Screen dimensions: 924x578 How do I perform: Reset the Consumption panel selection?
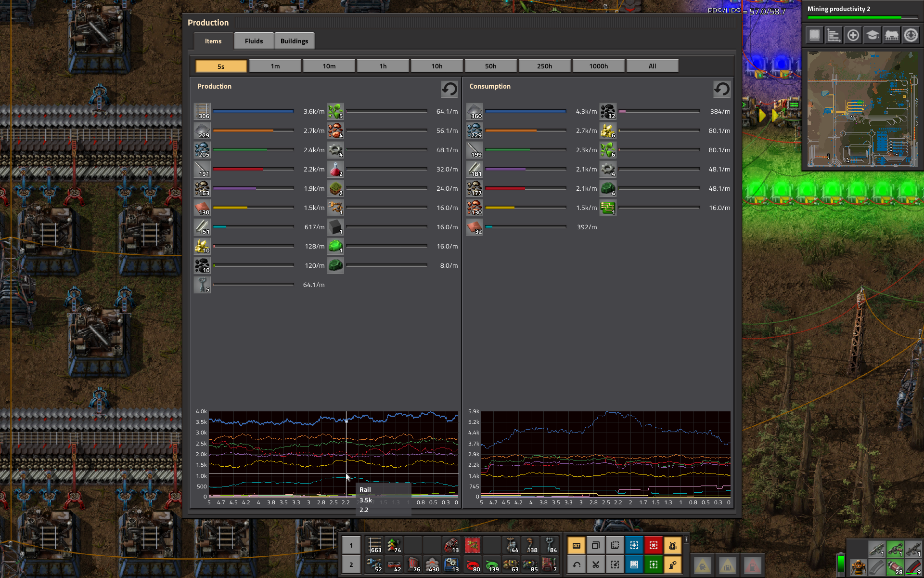(721, 89)
